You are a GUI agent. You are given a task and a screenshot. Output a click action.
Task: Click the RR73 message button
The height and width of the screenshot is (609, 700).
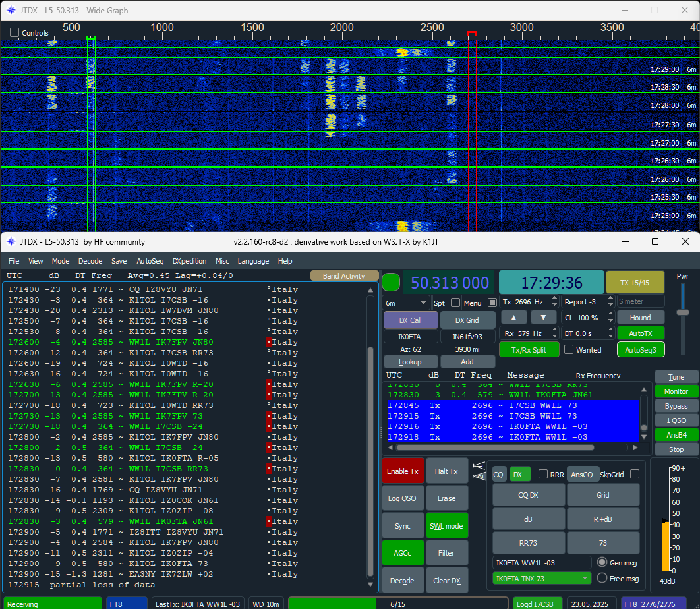(x=528, y=543)
